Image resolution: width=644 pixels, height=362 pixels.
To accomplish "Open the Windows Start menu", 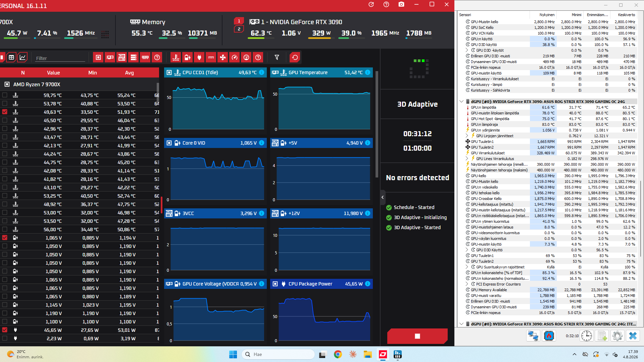I will pyautogui.click(x=233, y=354).
